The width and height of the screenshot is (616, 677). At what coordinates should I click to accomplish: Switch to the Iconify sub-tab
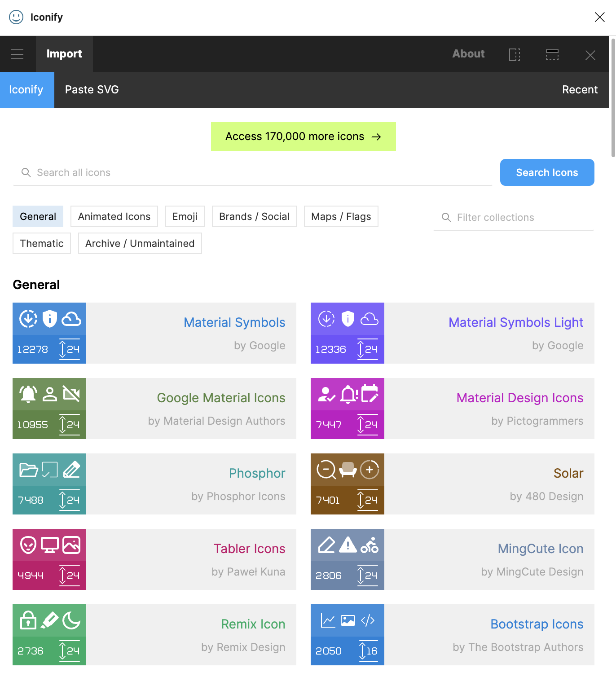[27, 90]
